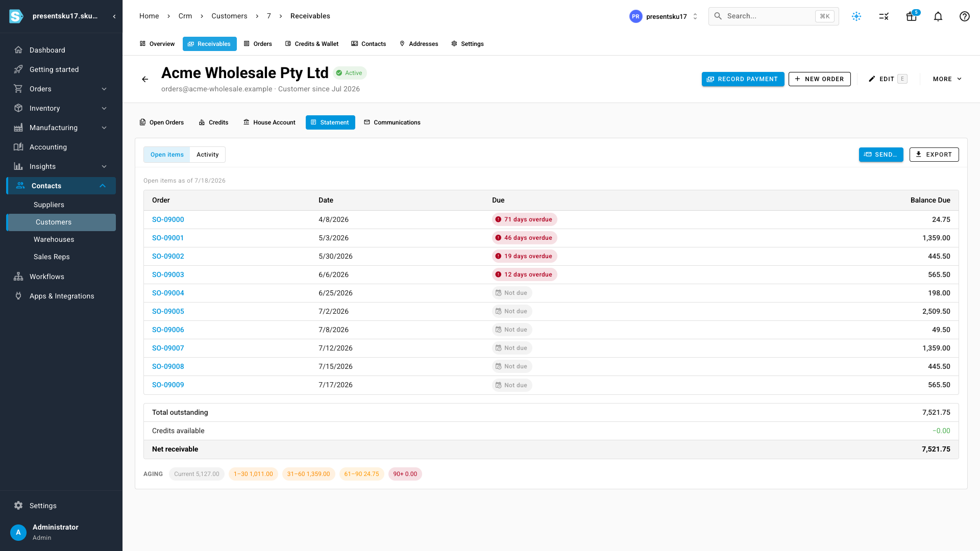This screenshot has height=551, width=980.
Task: Open the Credits sub-tab
Action: 213,122
